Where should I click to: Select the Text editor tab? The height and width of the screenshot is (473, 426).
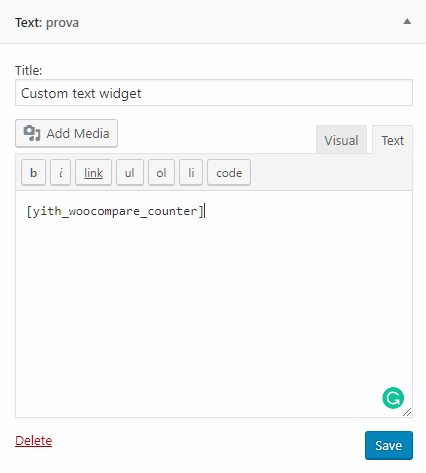pos(392,140)
